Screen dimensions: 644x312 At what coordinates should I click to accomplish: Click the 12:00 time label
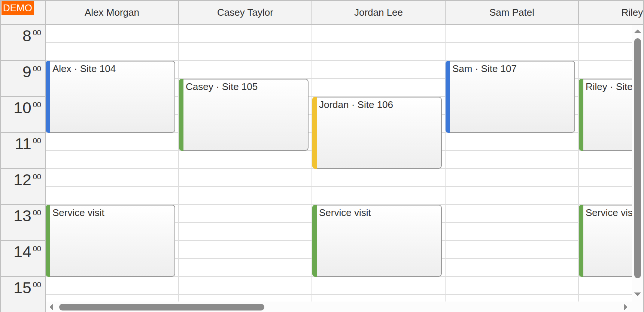click(23, 186)
